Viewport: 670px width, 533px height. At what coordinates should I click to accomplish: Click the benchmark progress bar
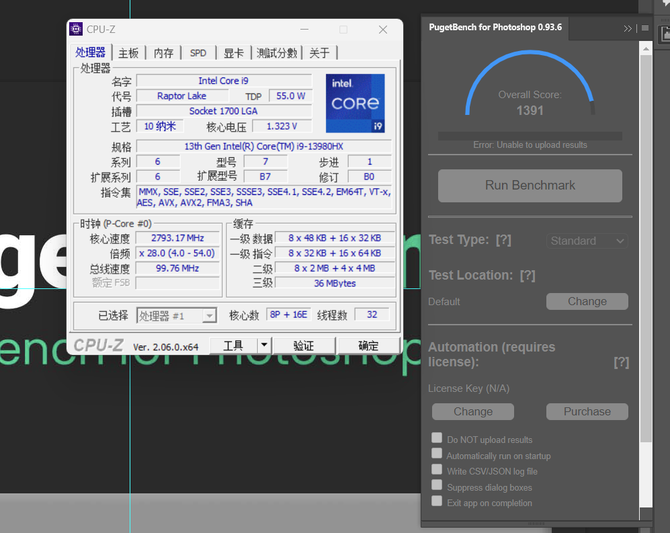click(x=530, y=136)
